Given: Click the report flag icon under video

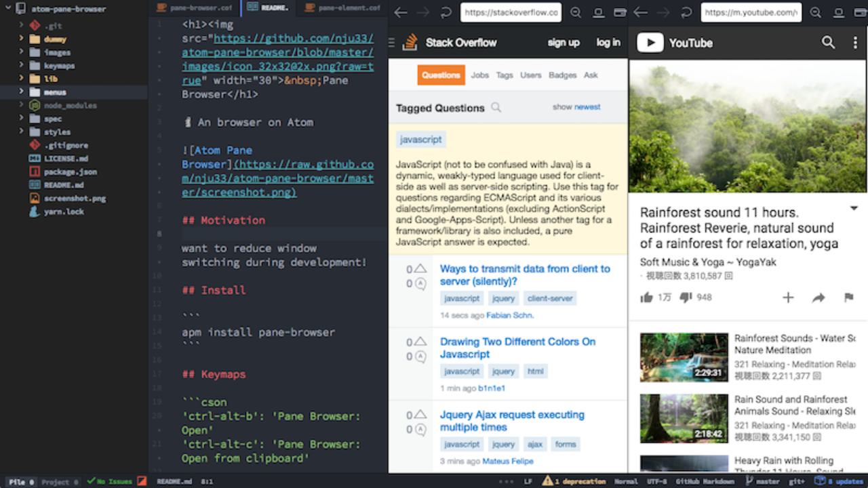Looking at the screenshot, I should coord(848,298).
